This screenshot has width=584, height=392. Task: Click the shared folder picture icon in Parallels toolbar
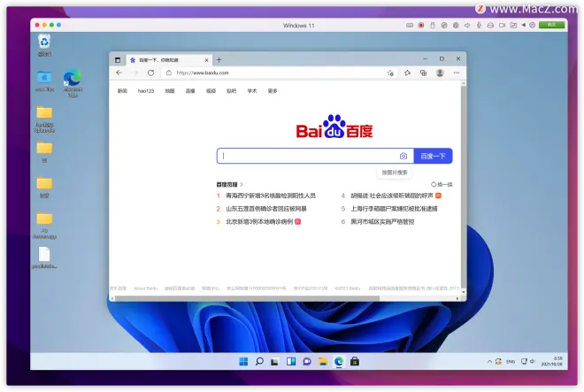513,26
